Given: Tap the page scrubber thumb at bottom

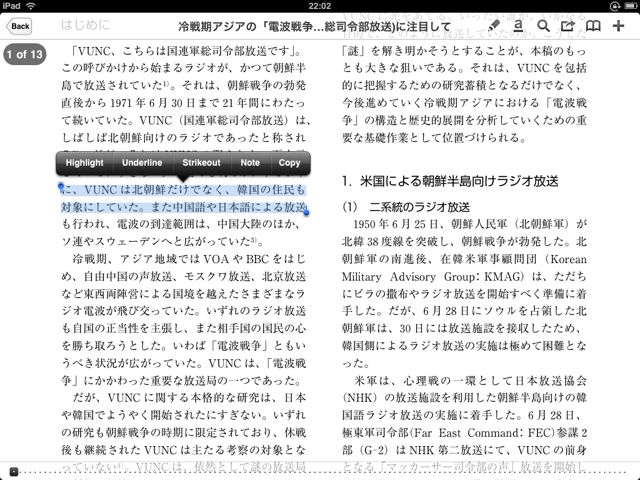Looking at the screenshot, I should point(13,471).
